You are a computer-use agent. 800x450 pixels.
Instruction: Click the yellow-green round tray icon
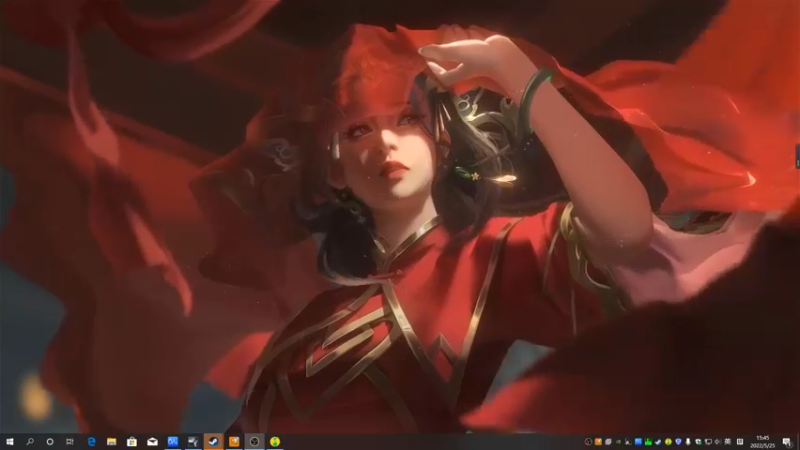tap(668, 442)
